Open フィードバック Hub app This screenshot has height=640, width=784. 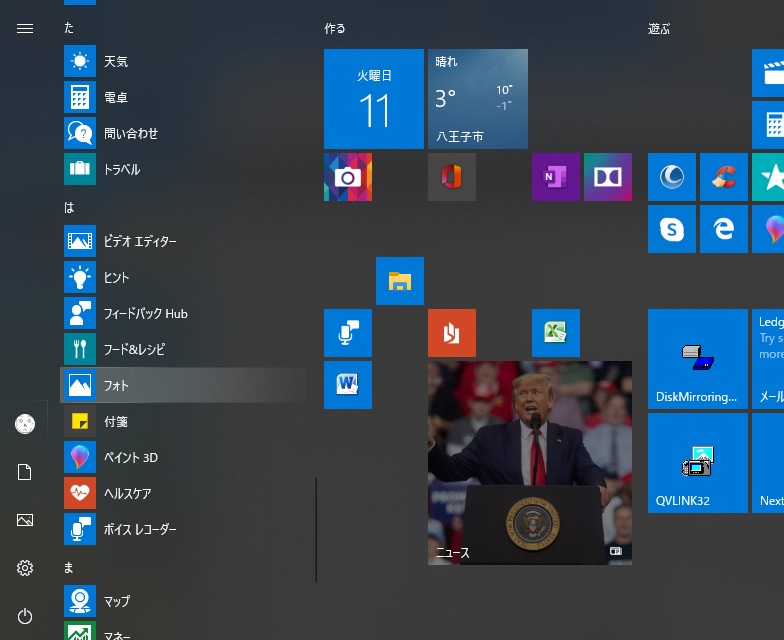185,313
